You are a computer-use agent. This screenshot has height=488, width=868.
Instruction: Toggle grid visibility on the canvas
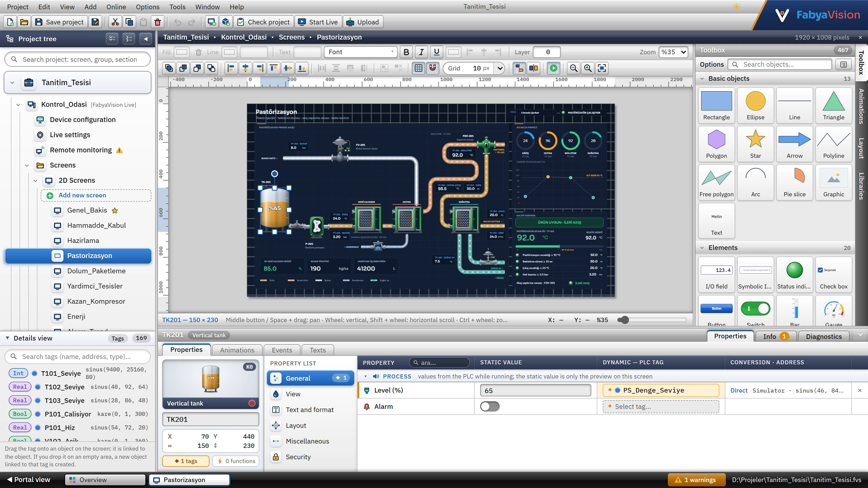pos(419,68)
